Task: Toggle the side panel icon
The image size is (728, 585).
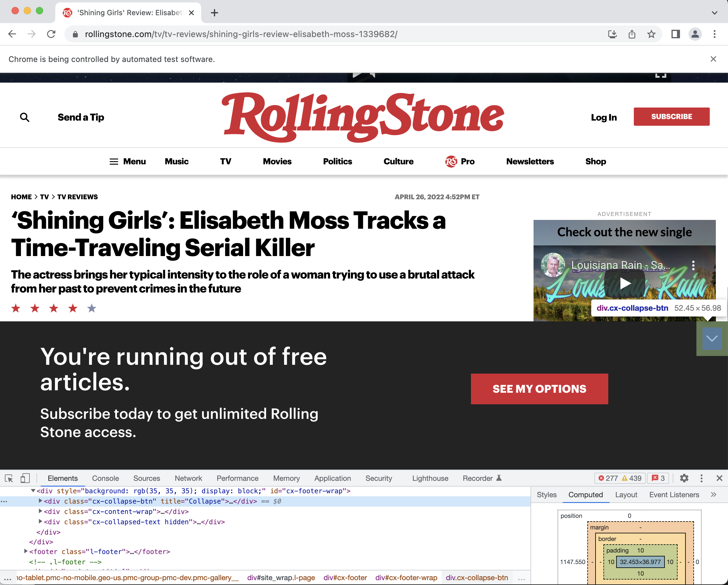Action: (675, 34)
